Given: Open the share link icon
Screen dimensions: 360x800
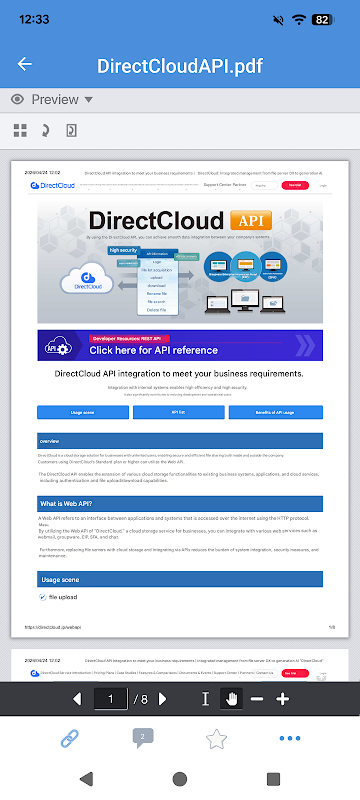Looking at the screenshot, I should (70, 738).
